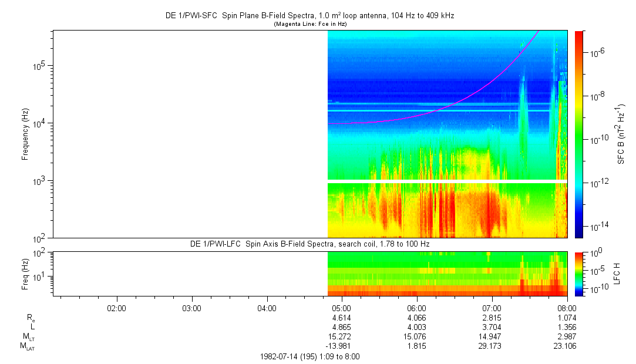Click the LFC H color bar

(x=578, y=274)
